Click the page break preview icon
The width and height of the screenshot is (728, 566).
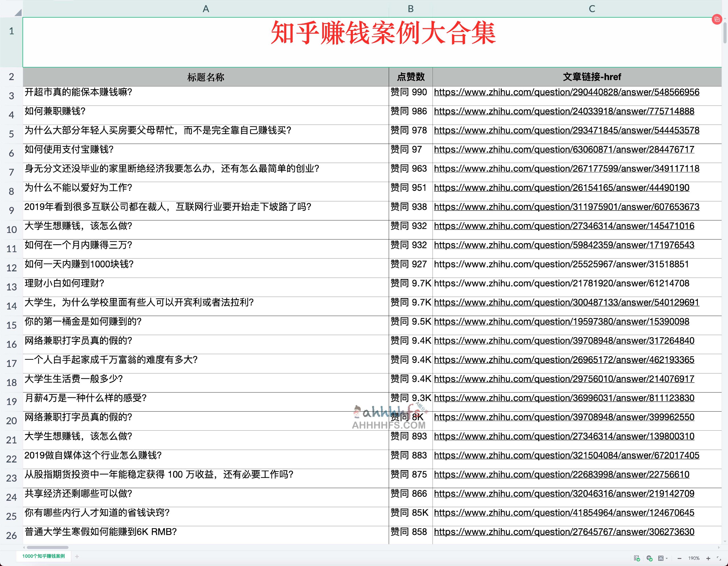661,558
